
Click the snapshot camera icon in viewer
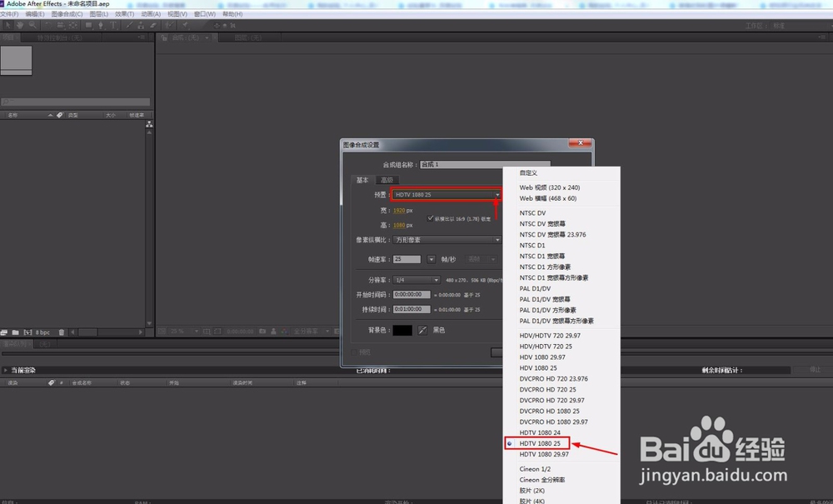[x=262, y=332]
